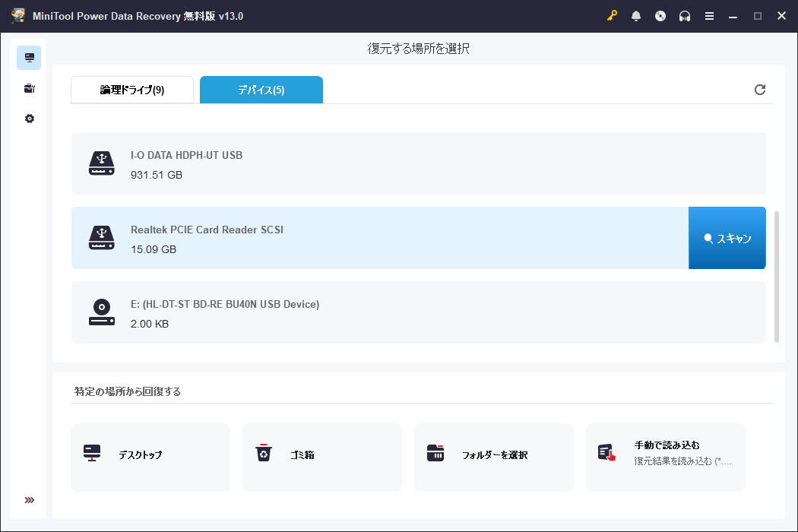Click the Realtek card reader drive icon
Viewport: 798px width, 532px height.
click(x=102, y=238)
